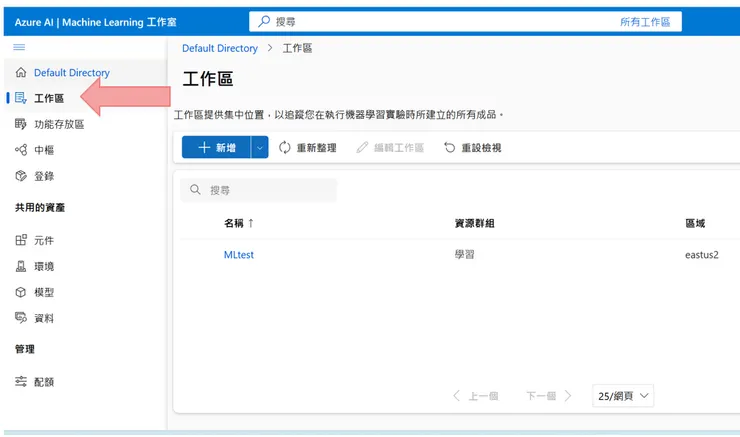740x437 pixels.
Task: Click the plus icon on 新增 button
Action: click(204, 147)
